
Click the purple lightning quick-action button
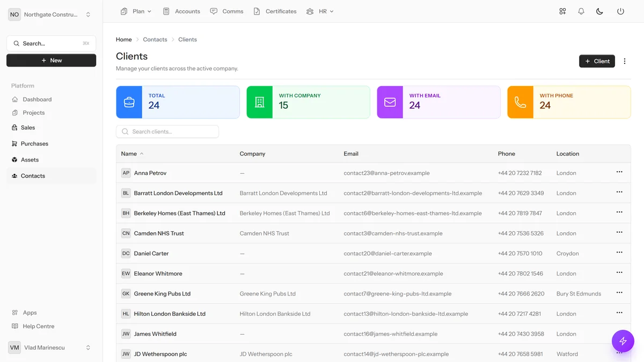[x=623, y=341]
